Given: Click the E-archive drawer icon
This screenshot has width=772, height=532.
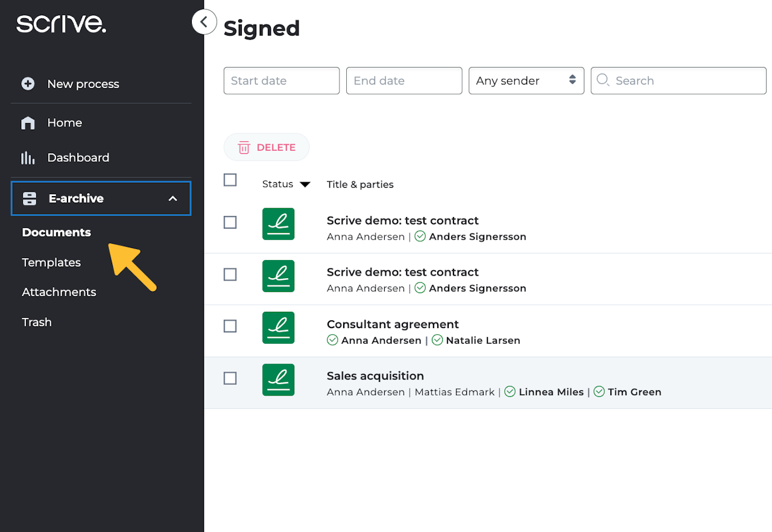Looking at the screenshot, I should (30, 198).
